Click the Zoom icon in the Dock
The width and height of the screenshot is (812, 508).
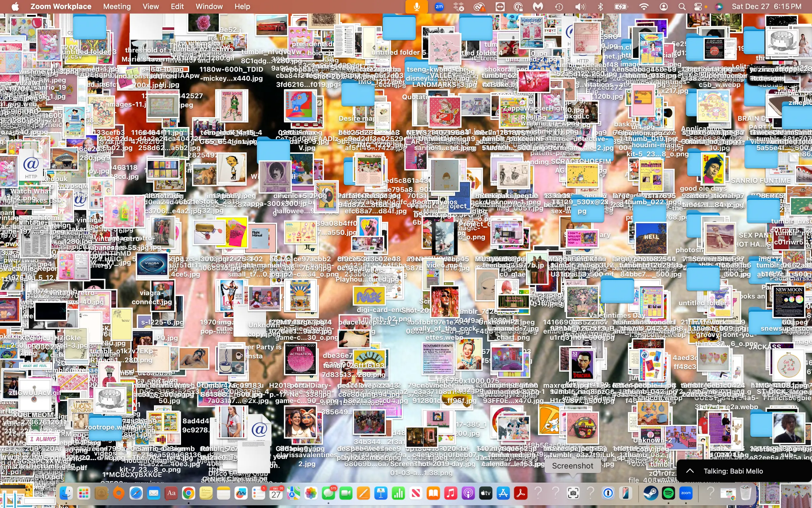(686, 493)
